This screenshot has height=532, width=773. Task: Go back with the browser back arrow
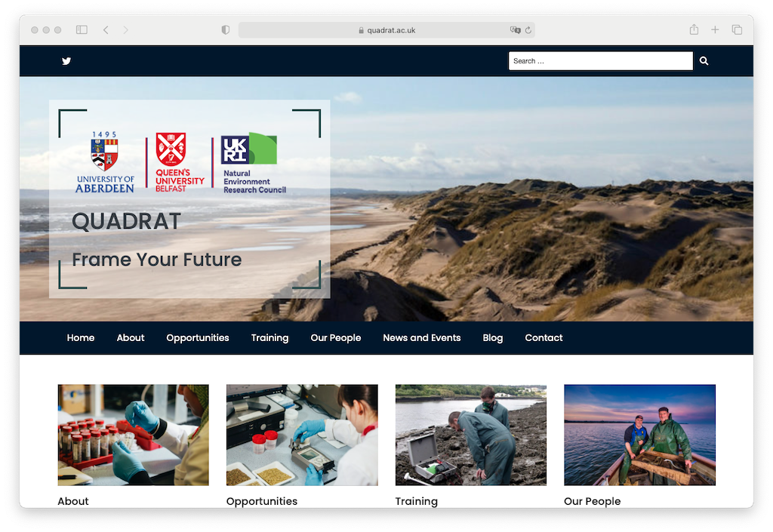point(106,30)
